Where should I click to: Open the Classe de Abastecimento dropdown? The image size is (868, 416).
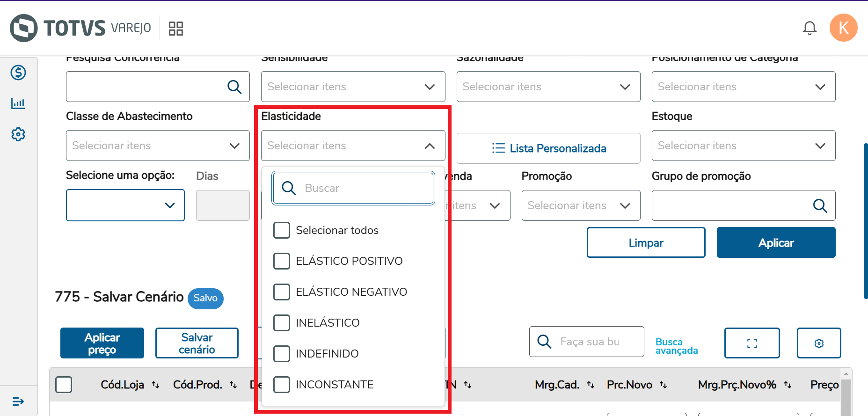pos(158,146)
